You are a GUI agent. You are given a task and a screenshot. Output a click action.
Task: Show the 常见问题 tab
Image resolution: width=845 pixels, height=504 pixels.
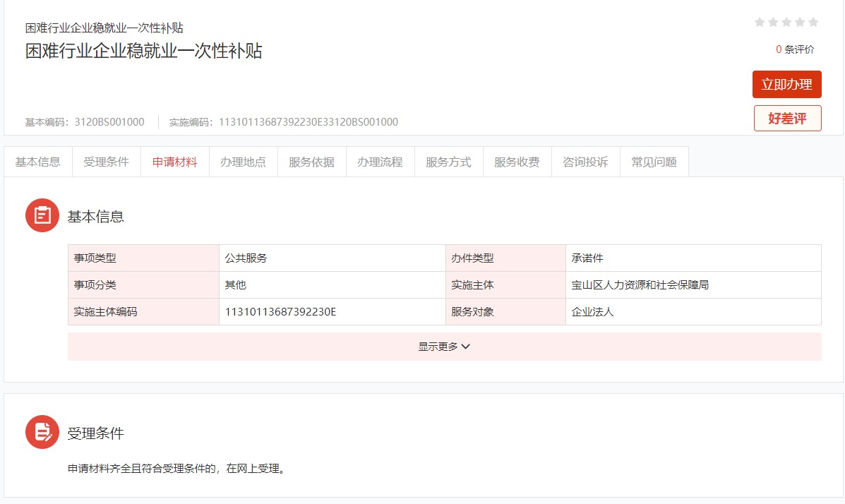(654, 162)
